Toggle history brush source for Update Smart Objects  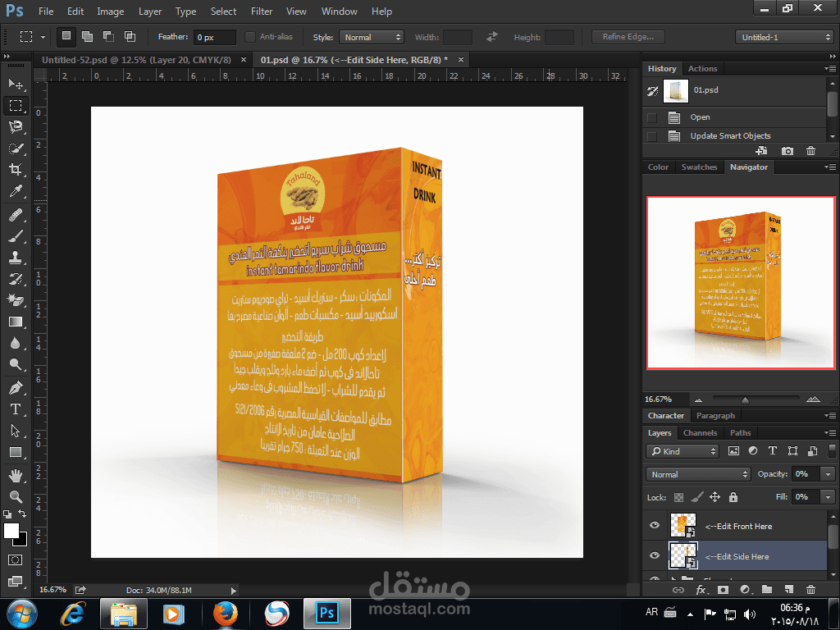(652, 136)
